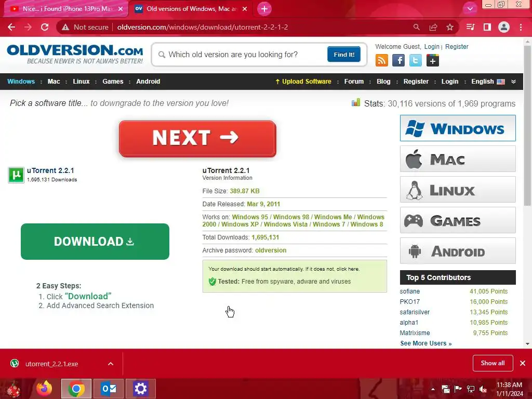Click the muted volume tray icon
This screenshot has width=532, height=399.
483,389
